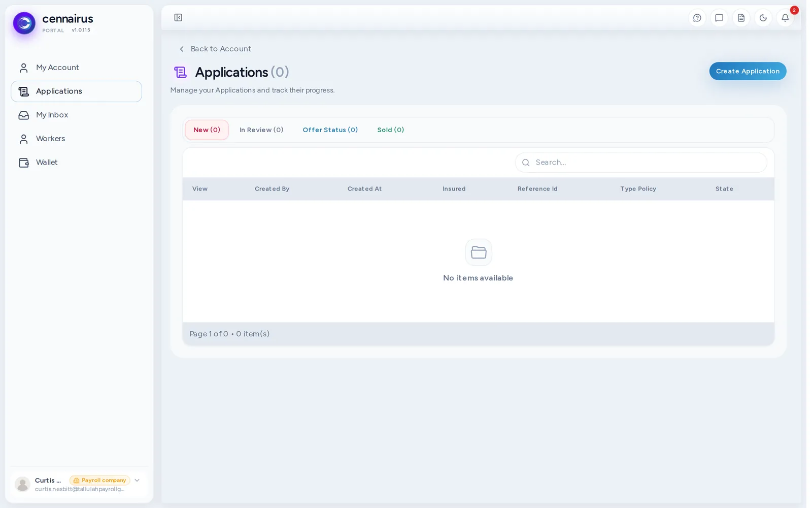The width and height of the screenshot is (812, 508).
Task: Open the help question-mark icon
Action: 697,18
